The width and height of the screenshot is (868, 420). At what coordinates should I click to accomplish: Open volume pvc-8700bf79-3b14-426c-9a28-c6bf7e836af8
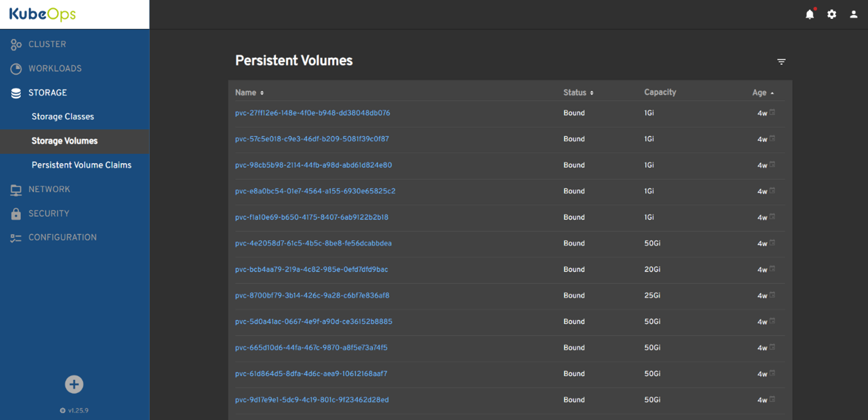[x=312, y=296]
